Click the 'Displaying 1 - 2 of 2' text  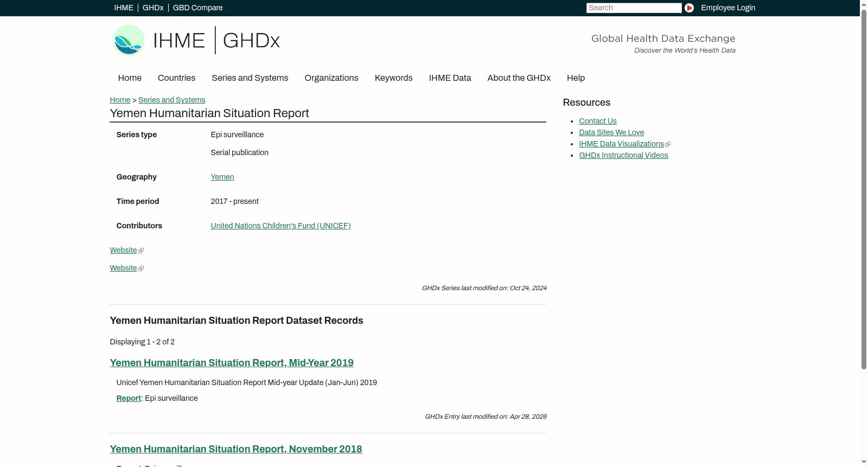(x=142, y=342)
